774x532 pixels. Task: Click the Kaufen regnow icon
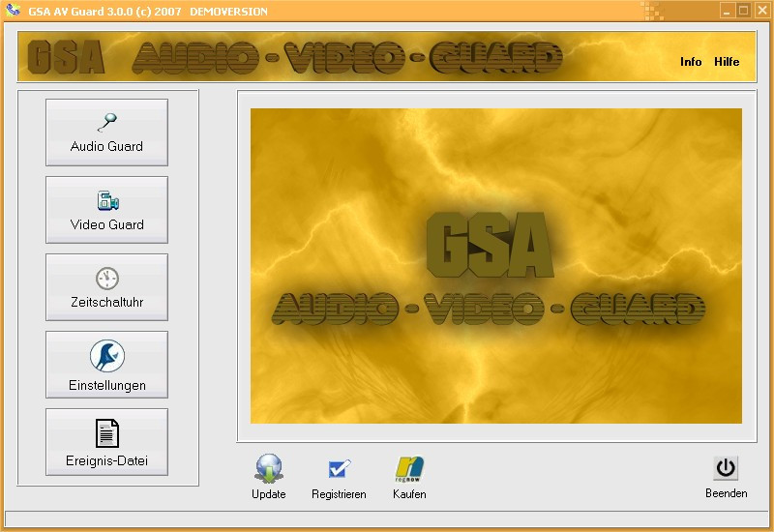coord(409,469)
